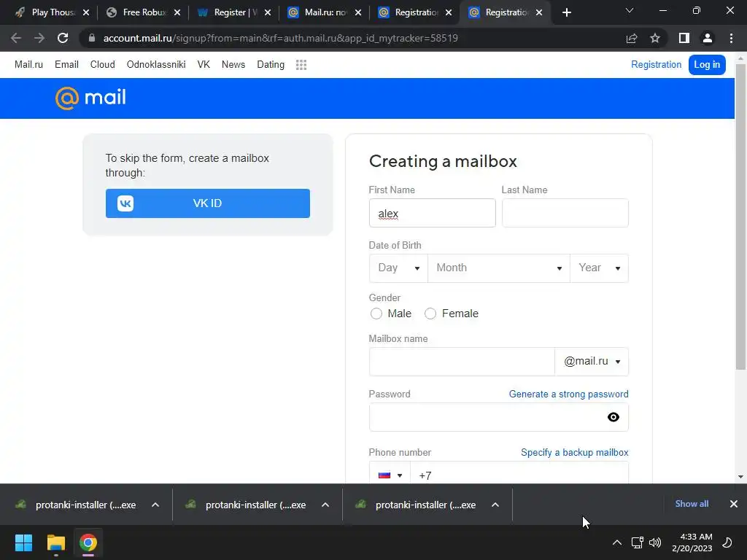Open Dating in the top navigation
Image resolution: width=747 pixels, height=560 pixels.
coord(271,64)
